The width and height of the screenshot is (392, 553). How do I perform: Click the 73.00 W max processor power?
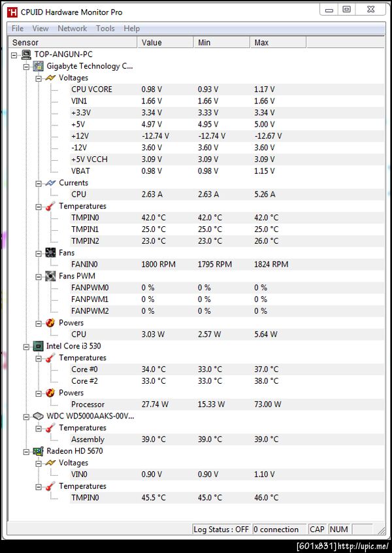click(268, 405)
